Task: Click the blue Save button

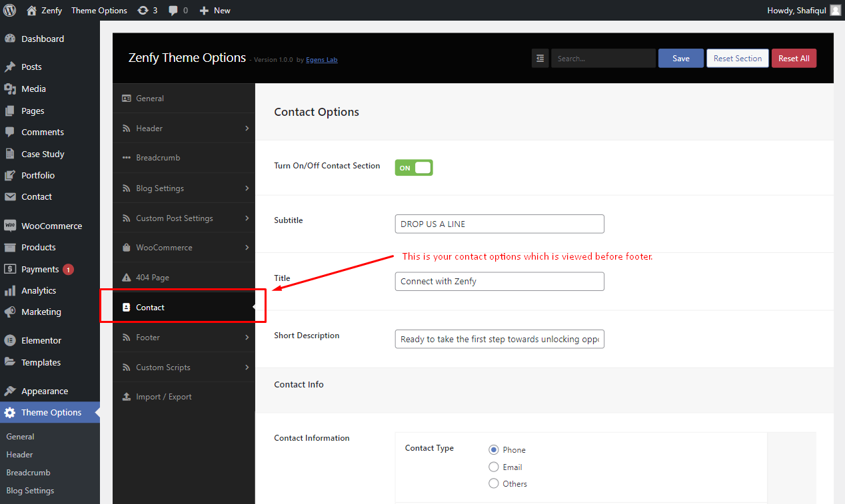Action: click(681, 59)
